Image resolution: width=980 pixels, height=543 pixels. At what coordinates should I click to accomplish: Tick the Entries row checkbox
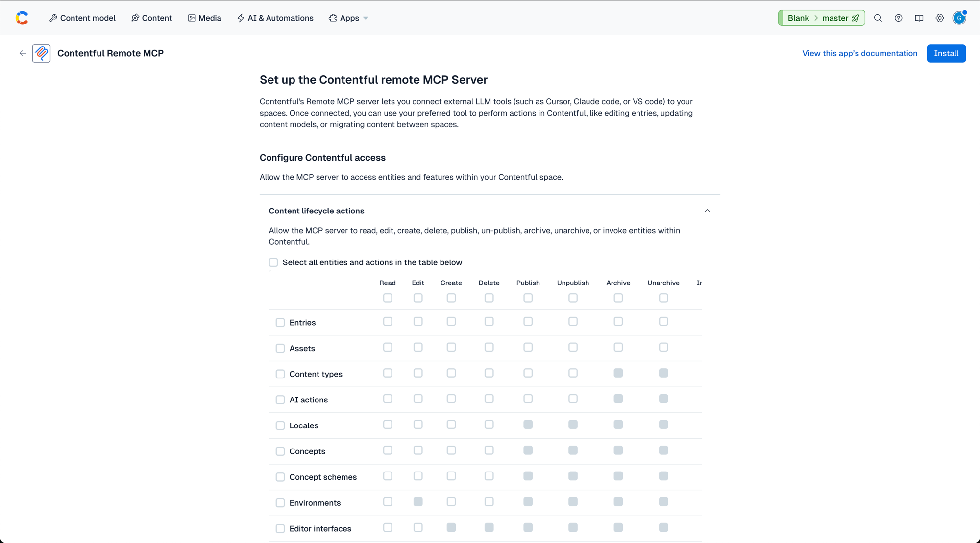click(280, 323)
